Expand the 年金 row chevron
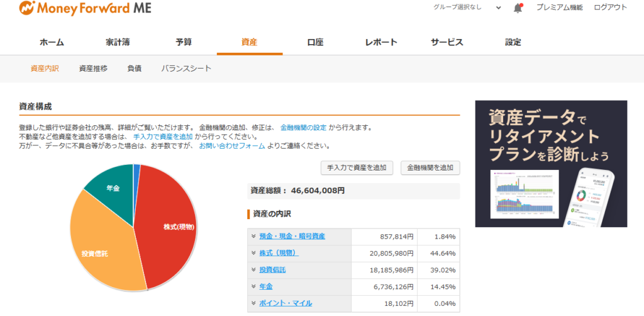The width and height of the screenshot is (644, 316). pyautogui.click(x=253, y=286)
